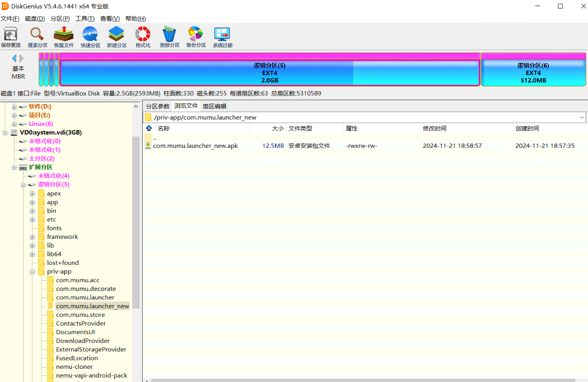The image size is (588, 382).
Task: Select 未格式化(0) in the tree
Action: [45, 141]
